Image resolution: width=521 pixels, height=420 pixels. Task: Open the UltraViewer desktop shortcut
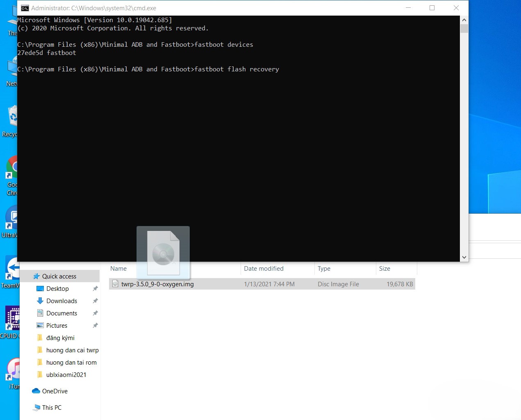12,218
